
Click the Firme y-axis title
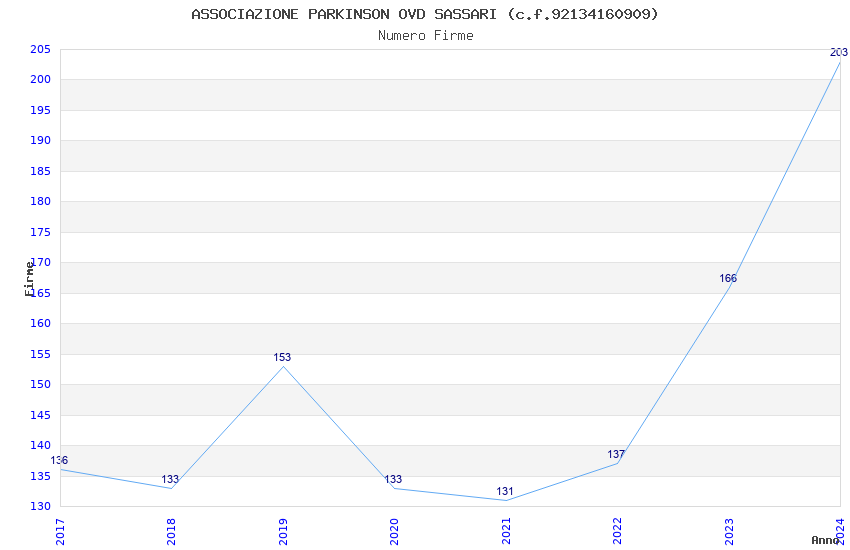[29, 279]
